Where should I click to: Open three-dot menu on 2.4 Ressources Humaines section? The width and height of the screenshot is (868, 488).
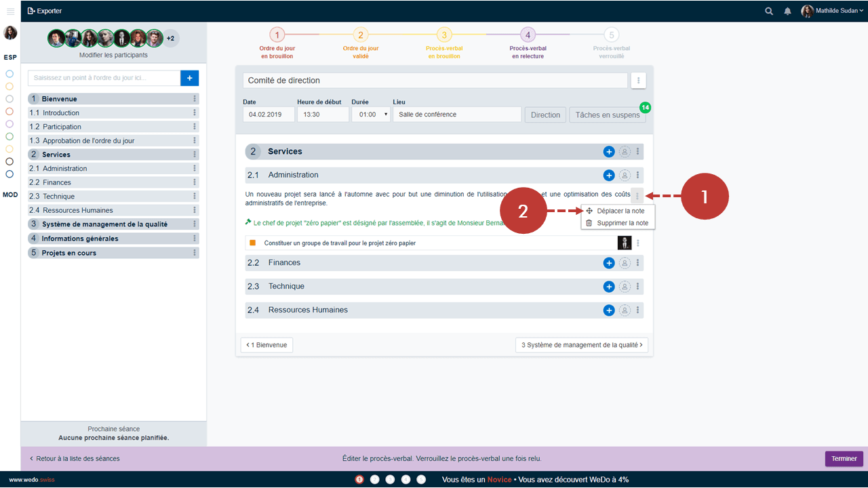pyautogui.click(x=638, y=310)
